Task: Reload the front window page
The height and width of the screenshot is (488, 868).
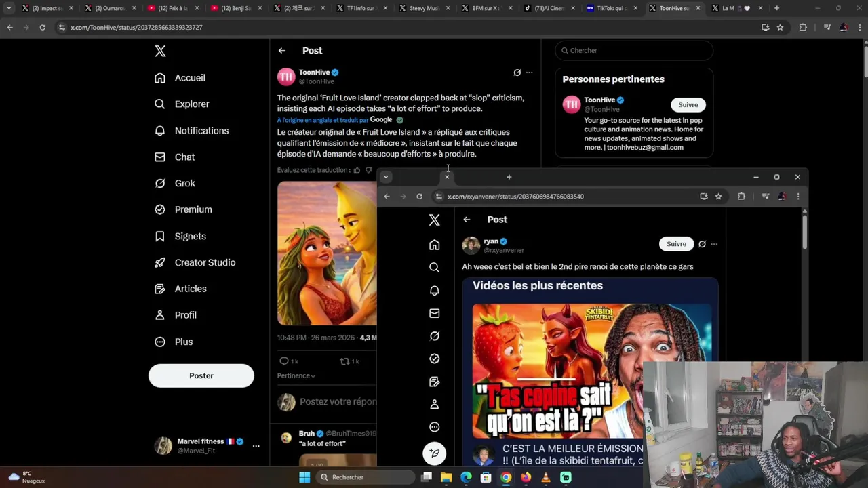Action: click(x=419, y=197)
